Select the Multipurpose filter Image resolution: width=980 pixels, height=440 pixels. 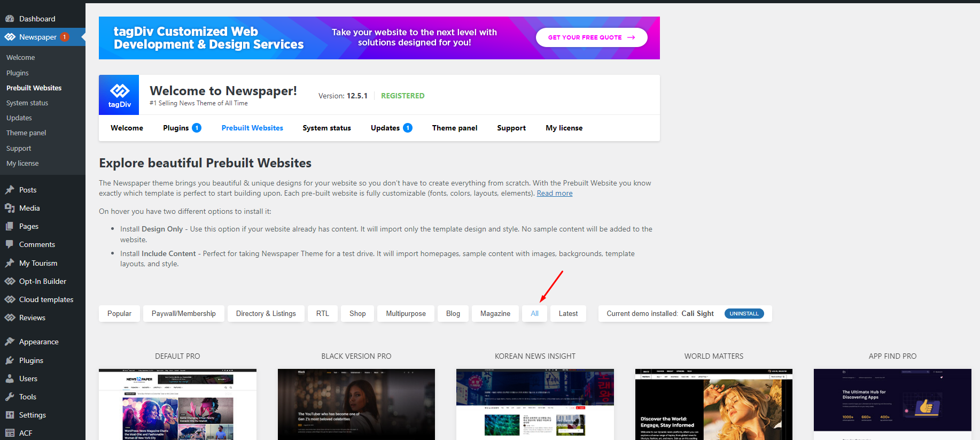[406, 313]
